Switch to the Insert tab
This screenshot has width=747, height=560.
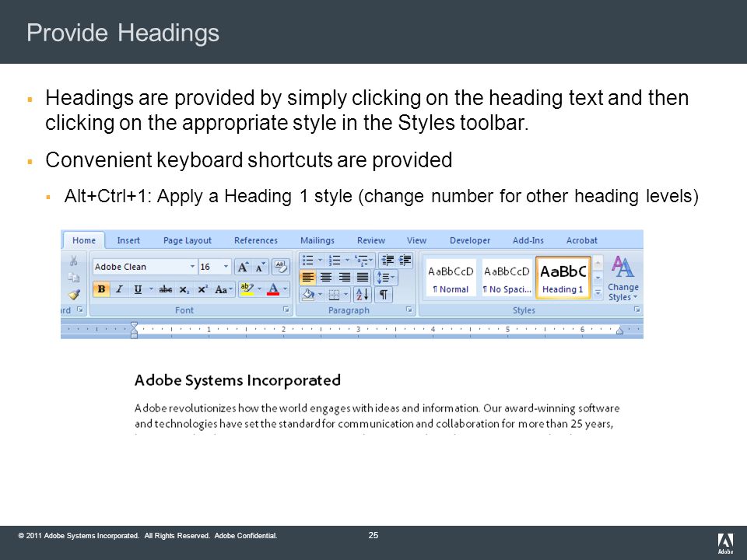pyautogui.click(x=128, y=240)
